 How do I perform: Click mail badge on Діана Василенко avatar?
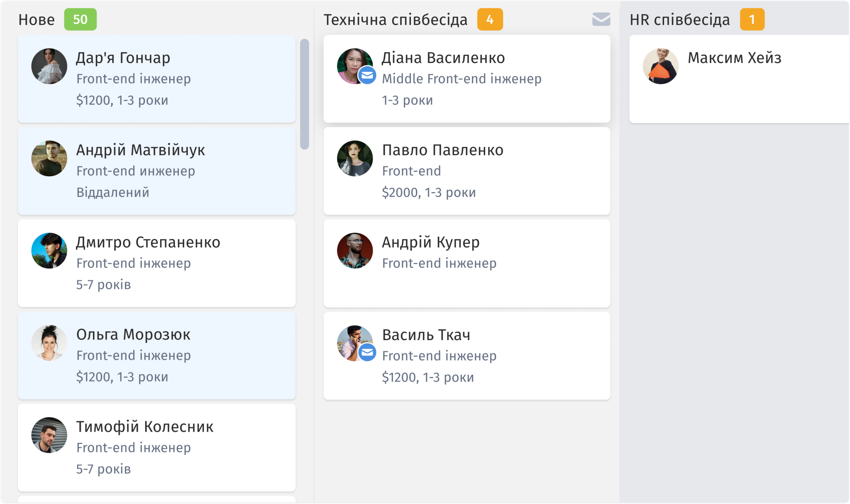tap(367, 75)
